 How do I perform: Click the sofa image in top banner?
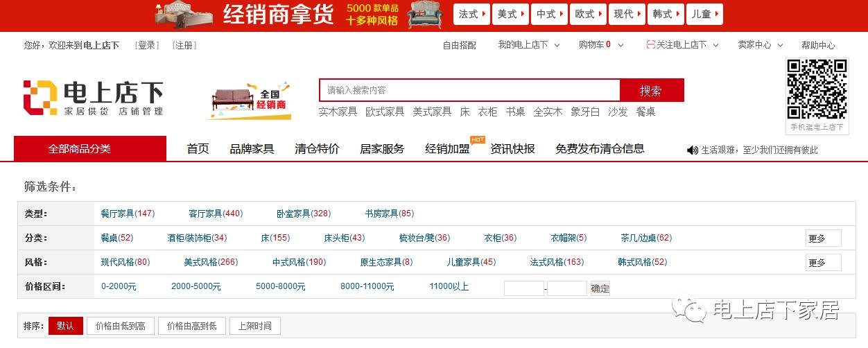tap(424, 15)
